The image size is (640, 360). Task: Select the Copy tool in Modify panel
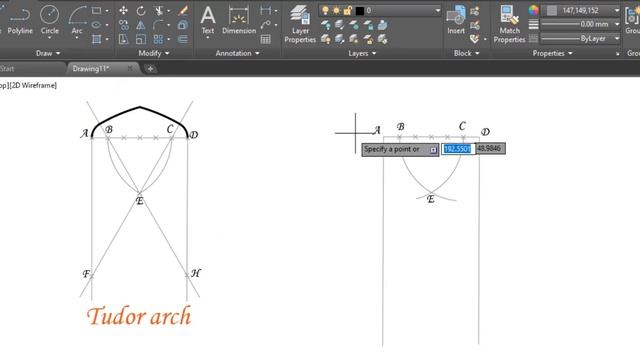[x=123, y=25]
